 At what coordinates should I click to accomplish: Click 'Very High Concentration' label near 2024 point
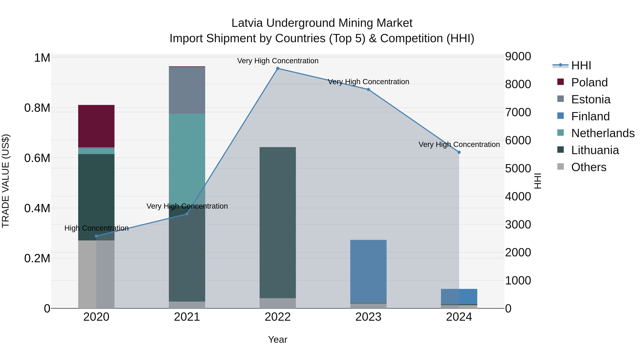(459, 144)
